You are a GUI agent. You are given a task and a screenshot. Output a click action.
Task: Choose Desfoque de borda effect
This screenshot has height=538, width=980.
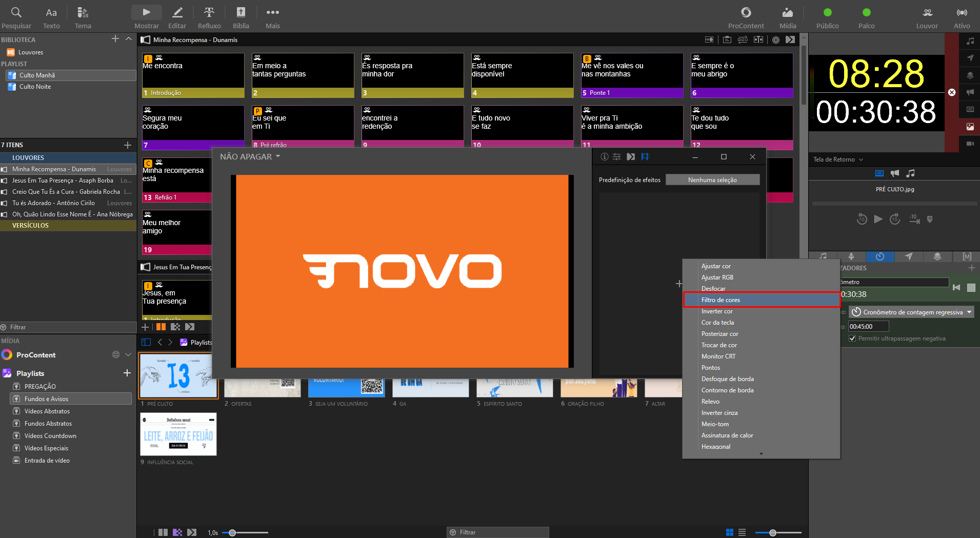click(762, 379)
